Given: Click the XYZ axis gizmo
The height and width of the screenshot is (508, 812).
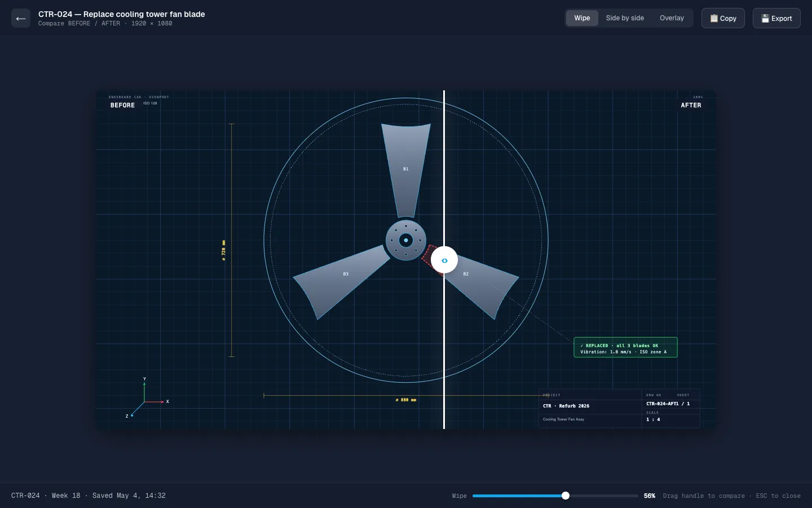Looking at the screenshot, I should pyautogui.click(x=146, y=398).
